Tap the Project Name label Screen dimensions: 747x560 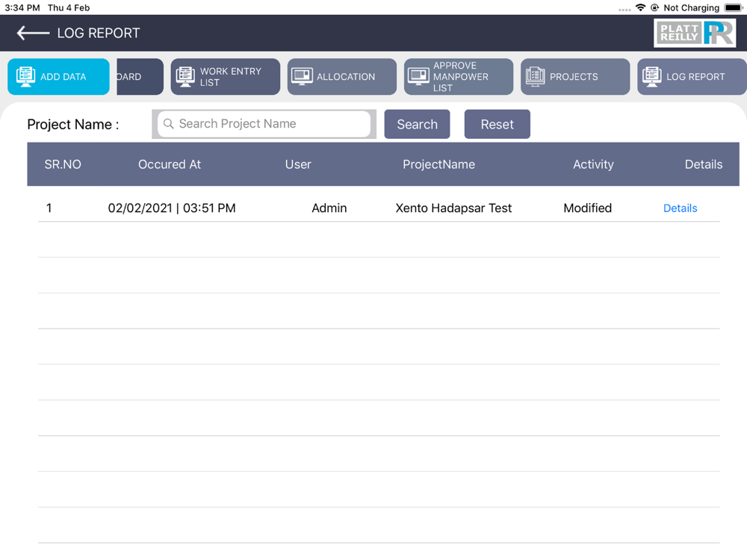pos(73,124)
